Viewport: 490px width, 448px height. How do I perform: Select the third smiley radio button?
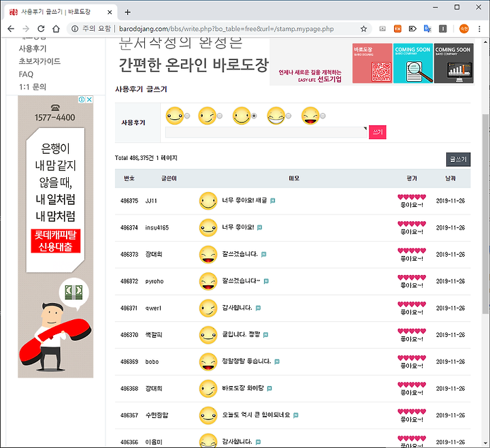click(254, 116)
